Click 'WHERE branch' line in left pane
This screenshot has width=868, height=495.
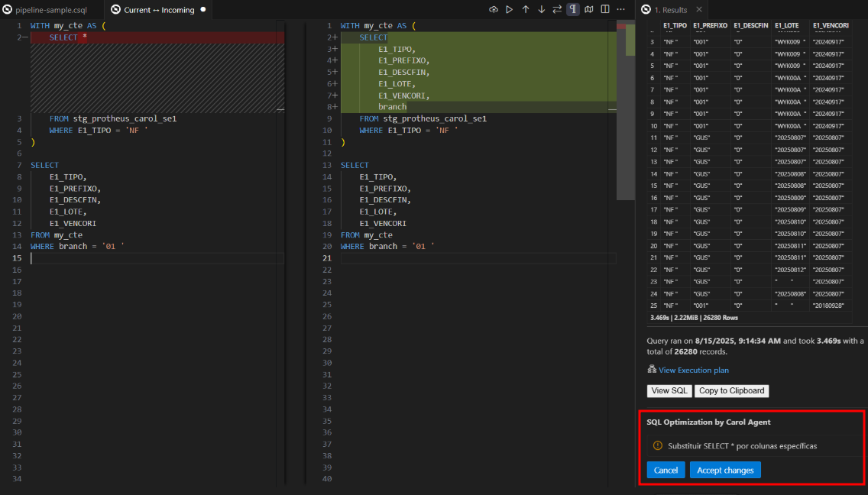coord(77,247)
